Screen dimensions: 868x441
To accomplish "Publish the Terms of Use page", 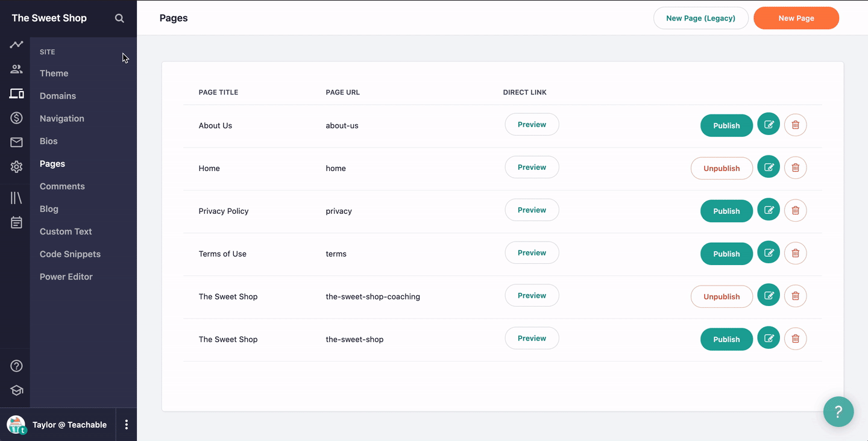I will [726, 254].
